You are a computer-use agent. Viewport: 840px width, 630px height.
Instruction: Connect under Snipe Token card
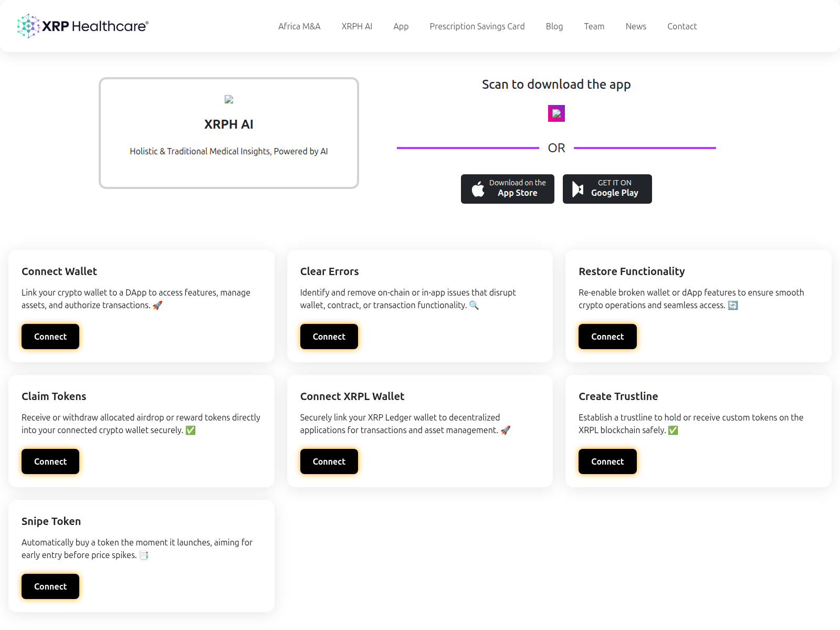pyautogui.click(x=50, y=586)
